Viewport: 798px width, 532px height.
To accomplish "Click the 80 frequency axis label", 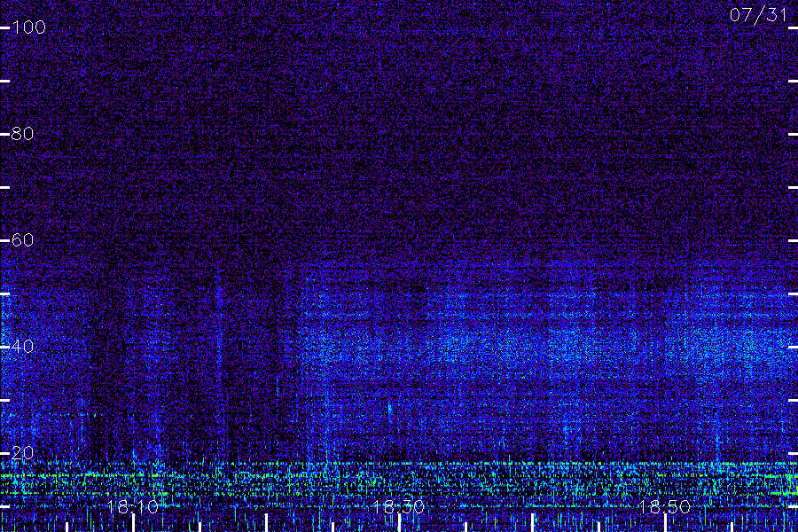I will point(22,133).
